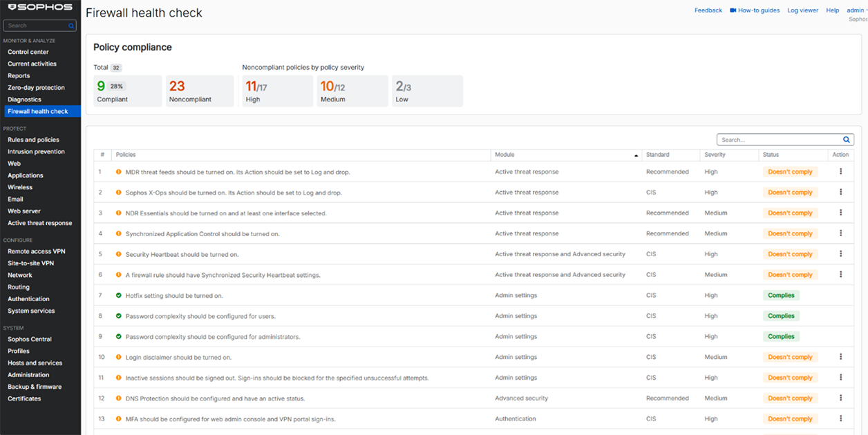Screen dimensions: 868x435
Task: Open Rules and policies from the sidebar
Action: [x=35, y=139]
